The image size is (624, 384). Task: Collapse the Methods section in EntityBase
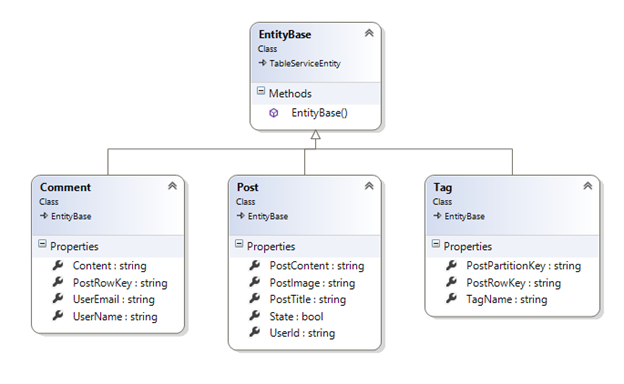[x=261, y=91]
